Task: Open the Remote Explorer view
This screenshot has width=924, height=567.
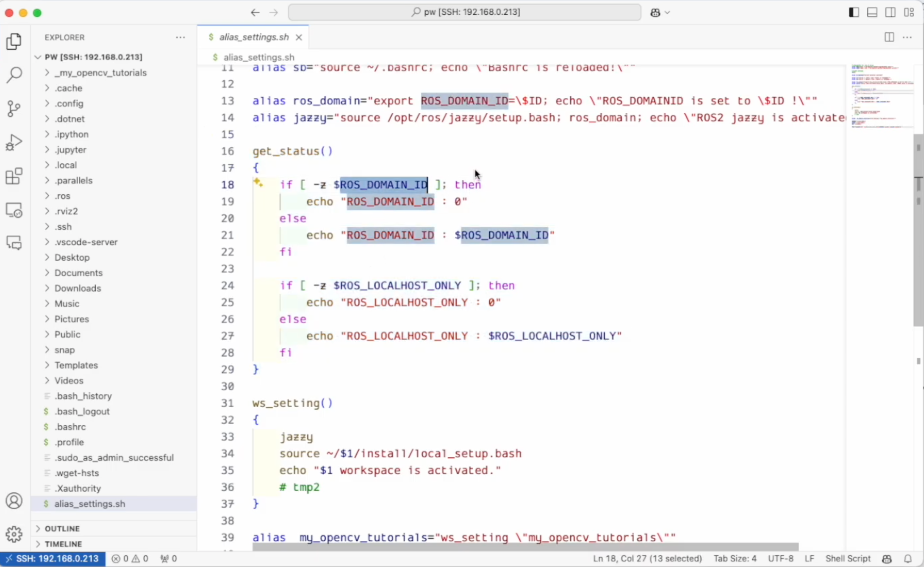Action: pyautogui.click(x=14, y=210)
